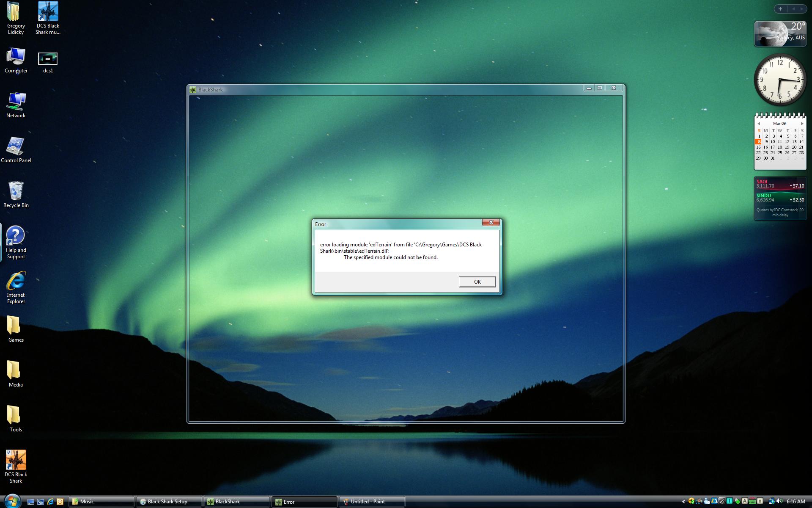812x508 pixels.
Task: Go to previous month in calendar gadget
Action: 759,124
